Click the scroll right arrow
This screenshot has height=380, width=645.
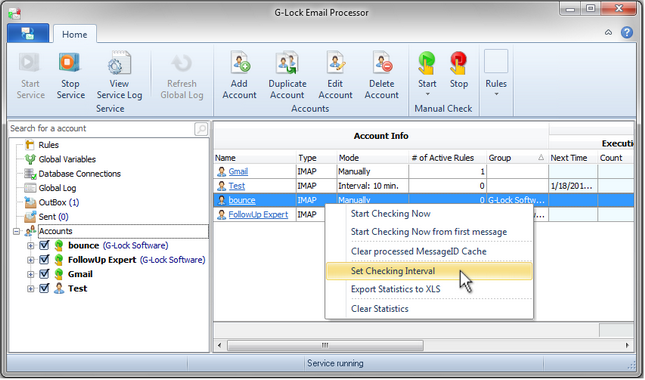(627, 345)
